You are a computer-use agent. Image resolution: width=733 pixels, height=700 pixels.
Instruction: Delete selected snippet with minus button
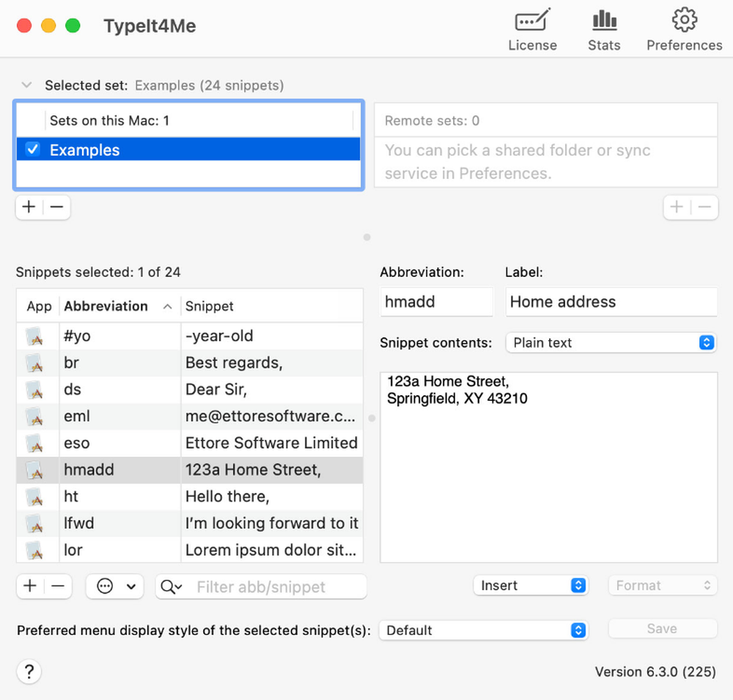click(x=58, y=586)
